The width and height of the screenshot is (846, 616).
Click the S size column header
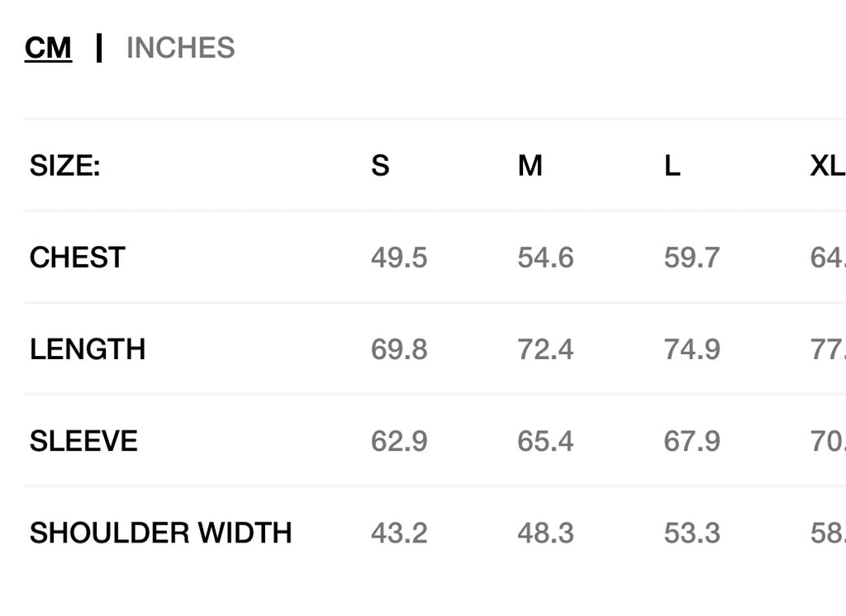coord(380,166)
